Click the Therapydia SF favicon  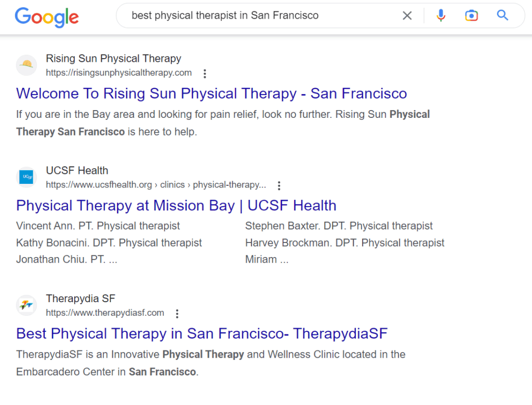pyautogui.click(x=26, y=305)
